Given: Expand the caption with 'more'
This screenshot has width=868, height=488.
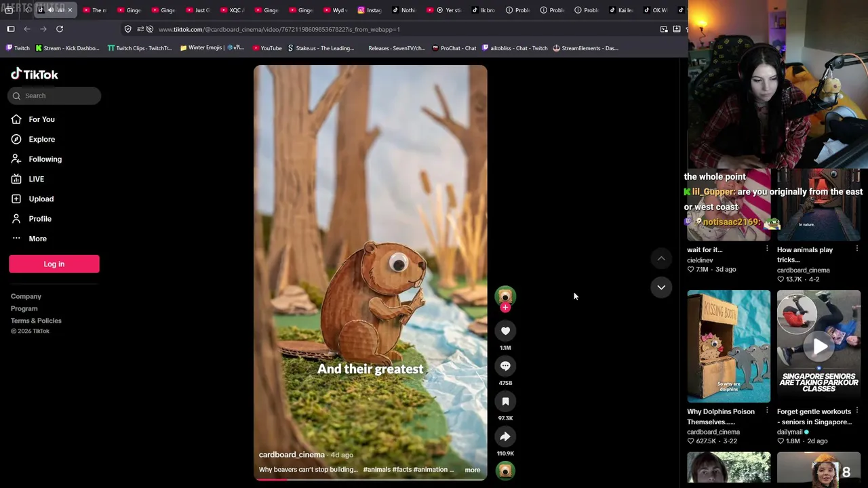Looking at the screenshot, I should click(x=472, y=470).
